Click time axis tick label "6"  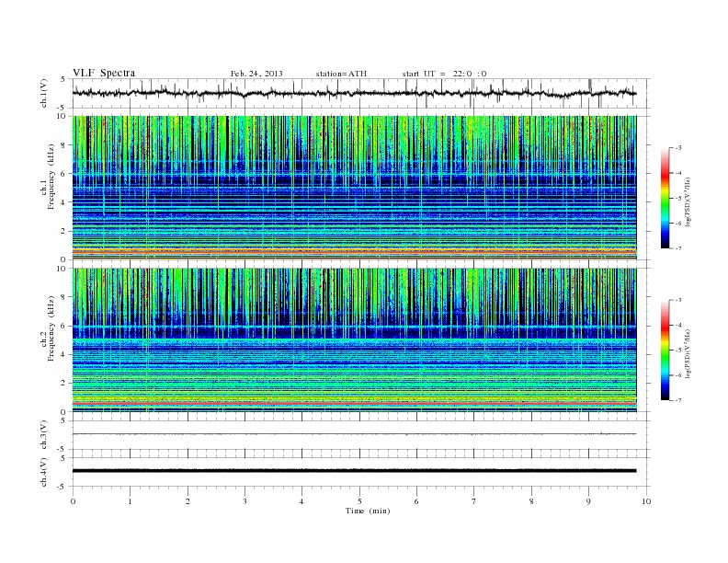pos(416,501)
